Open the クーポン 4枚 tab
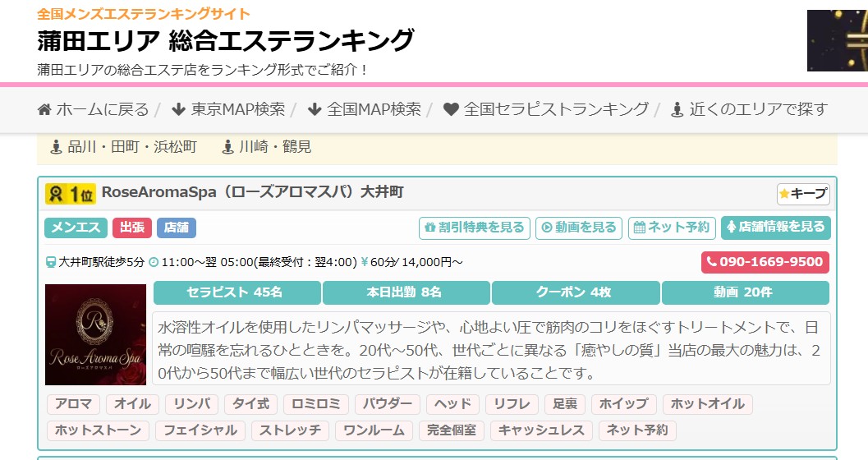The height and width of the screenshot is (460, 868). pyautogui.click(x=575, y=292)
